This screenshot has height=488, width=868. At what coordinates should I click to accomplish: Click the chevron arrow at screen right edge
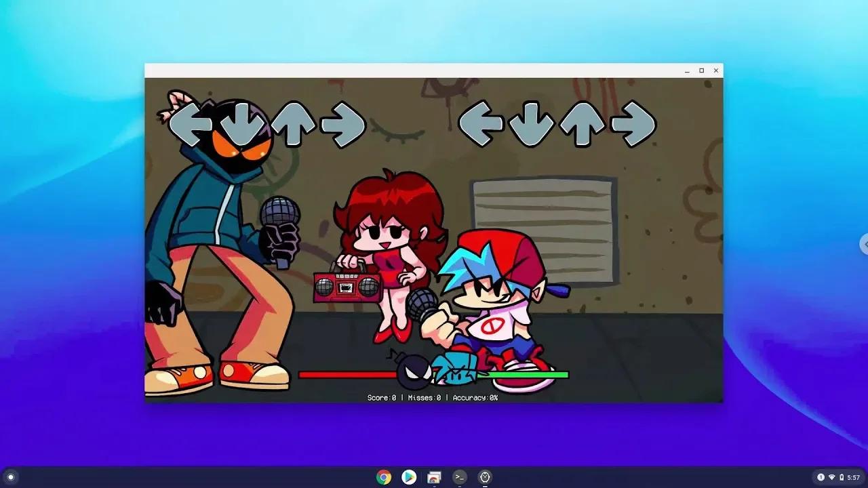point(865,245)
